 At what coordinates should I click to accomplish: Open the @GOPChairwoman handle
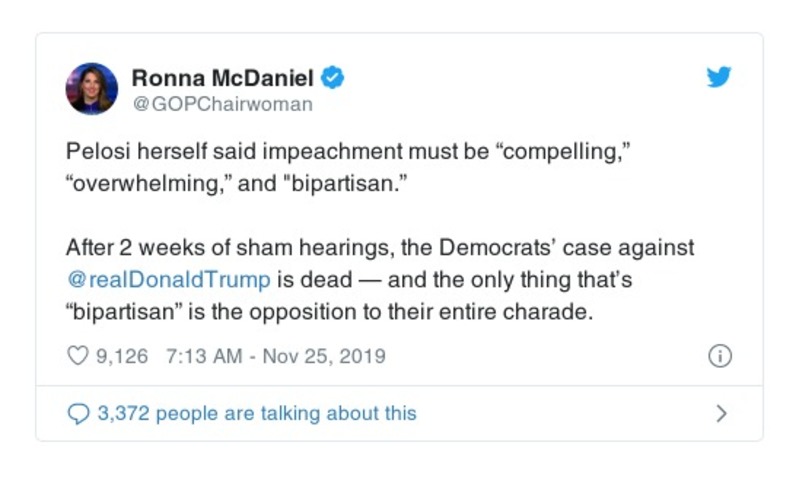click(222, 103)
